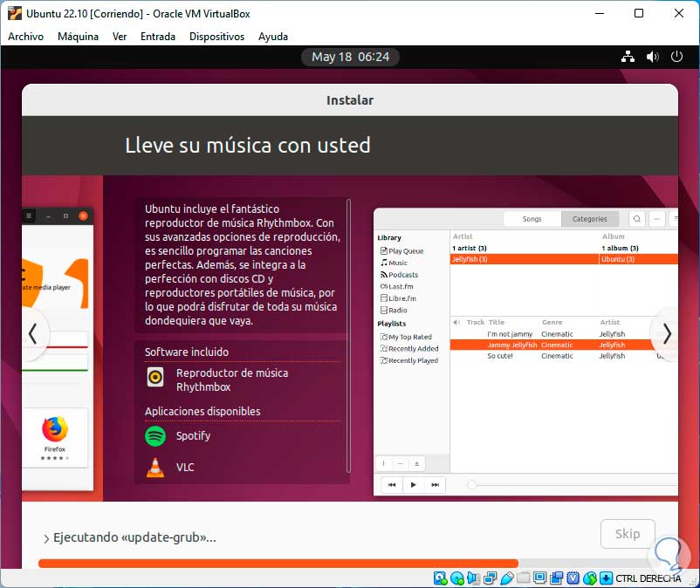The width and height of the screenshot is (700, 588).
Task: Click the Spotify logo icon
Action: click(x=155, y=436)
